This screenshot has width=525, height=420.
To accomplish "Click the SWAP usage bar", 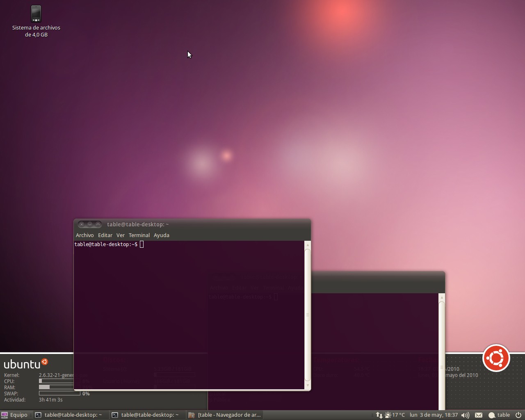I will point(59,393).
